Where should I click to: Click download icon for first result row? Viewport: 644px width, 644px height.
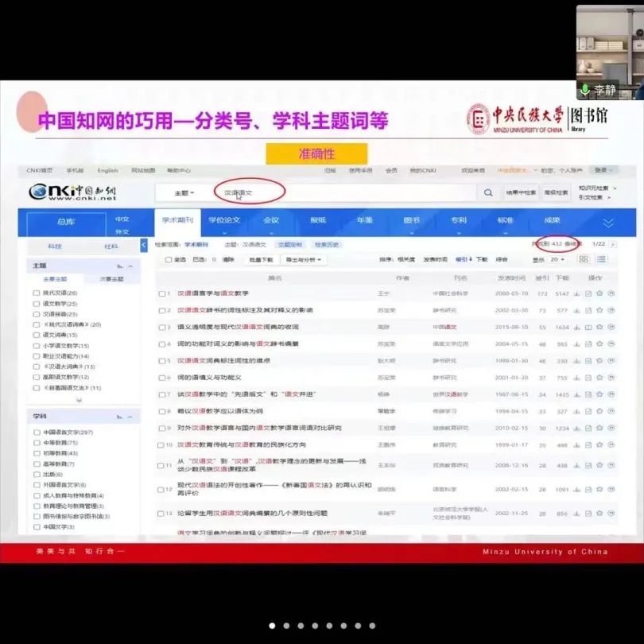pyautogui.click(x=576, y=293)
